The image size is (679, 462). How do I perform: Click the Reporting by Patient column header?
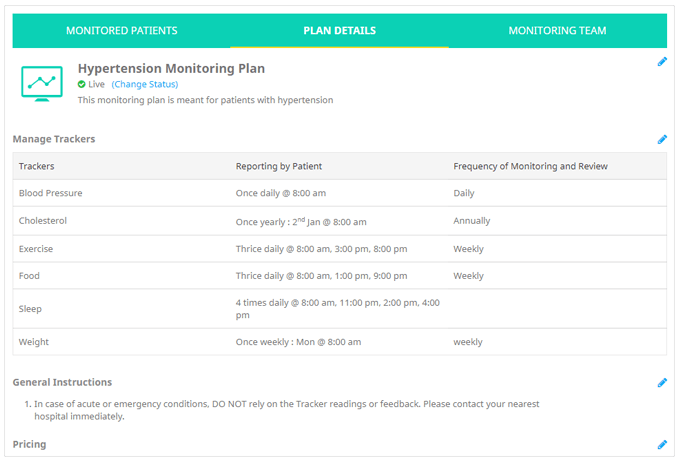pyautogui.click(x=279, y=166)
